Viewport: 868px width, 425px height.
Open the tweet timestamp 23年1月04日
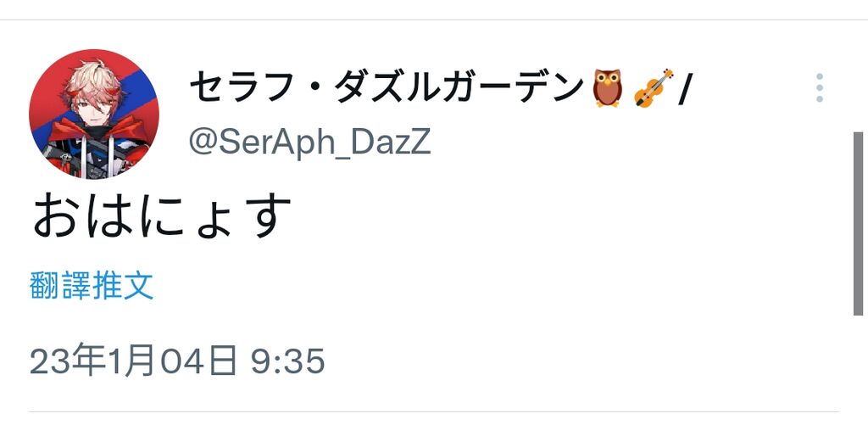coord(133,362)
